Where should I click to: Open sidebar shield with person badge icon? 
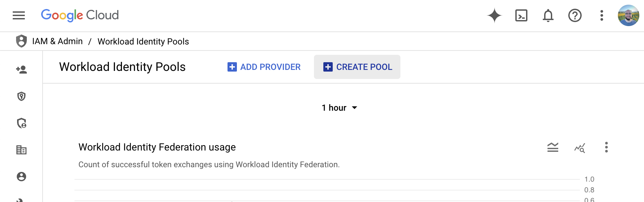[21, 123]
